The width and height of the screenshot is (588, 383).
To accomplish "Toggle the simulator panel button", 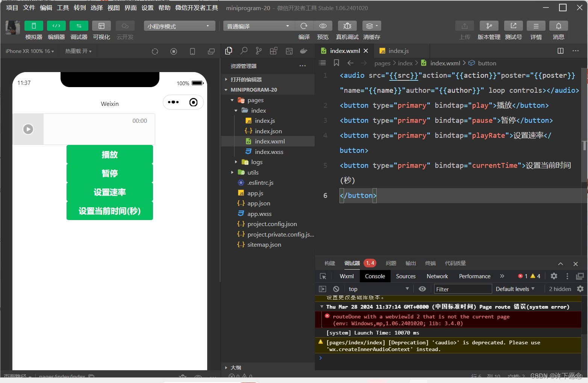I will tap(34, 26).
